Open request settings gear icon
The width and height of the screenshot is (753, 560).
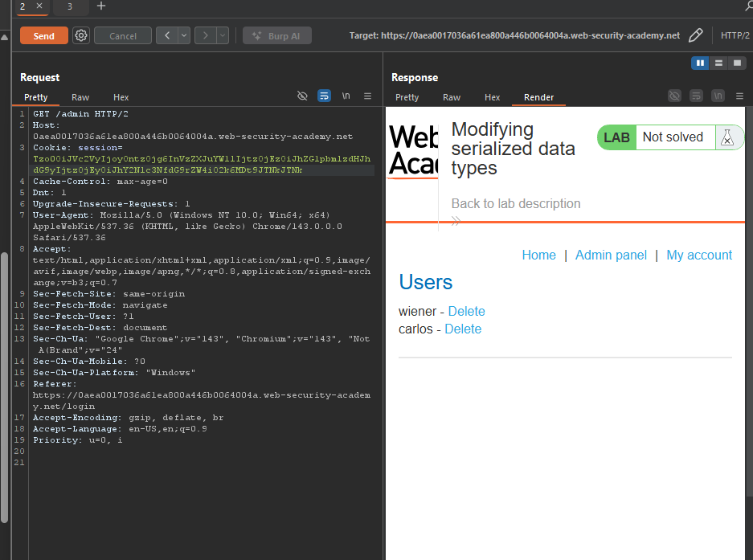pos(81,35)
